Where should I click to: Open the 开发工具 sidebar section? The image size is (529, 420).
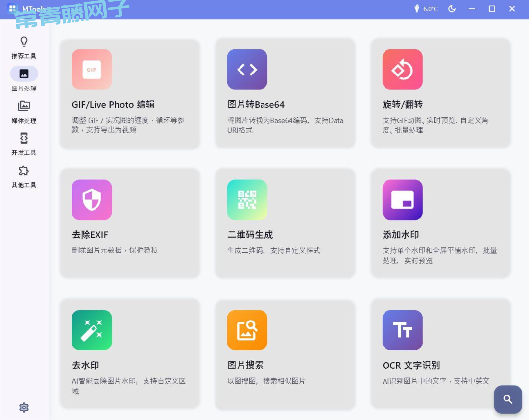pos(24,144)
